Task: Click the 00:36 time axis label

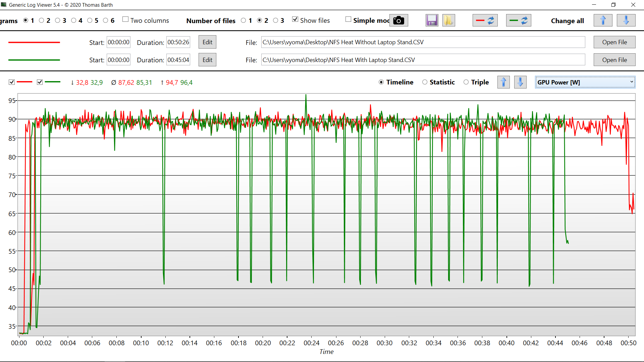Action: [458, 343]
